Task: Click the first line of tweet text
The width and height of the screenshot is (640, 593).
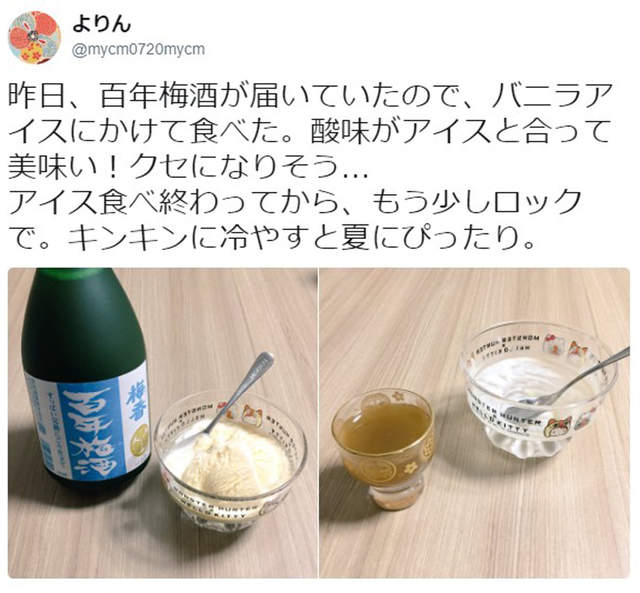Action: (310, 96)
